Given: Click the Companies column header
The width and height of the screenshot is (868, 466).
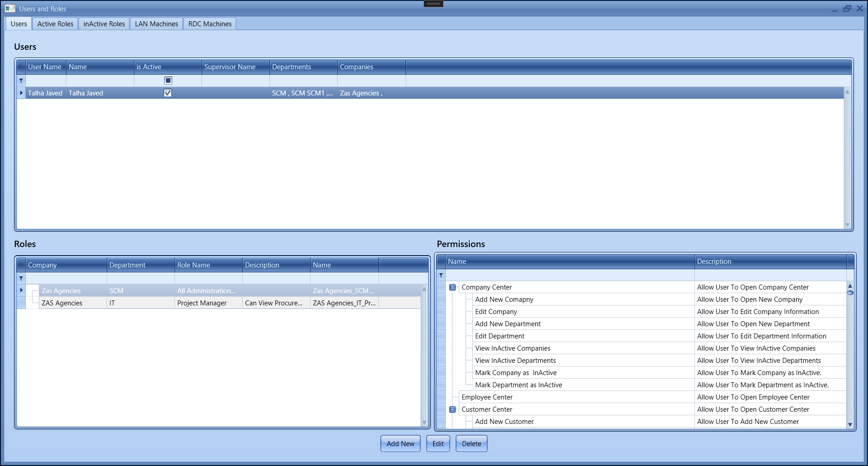Looking at the screenshot, I should click(x=371, y=67).
